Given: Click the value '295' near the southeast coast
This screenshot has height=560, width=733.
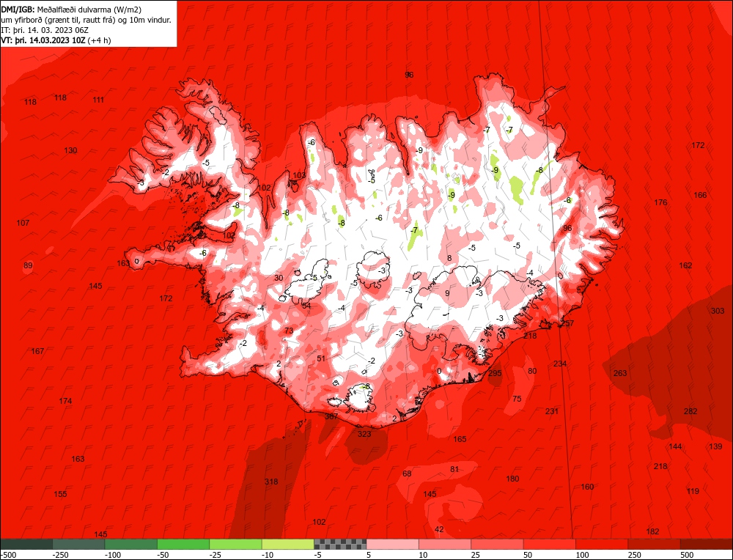Looking at the screenshot, I should [495, 373].
